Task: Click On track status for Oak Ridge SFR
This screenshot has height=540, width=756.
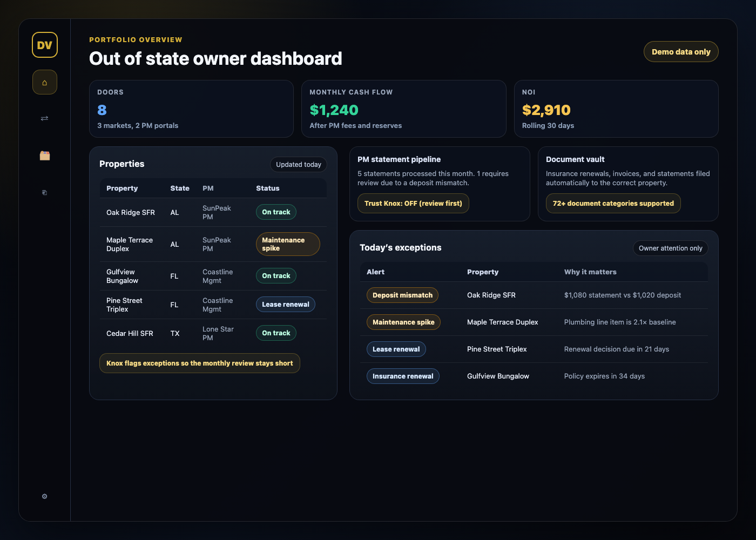Action: [276, 212]
